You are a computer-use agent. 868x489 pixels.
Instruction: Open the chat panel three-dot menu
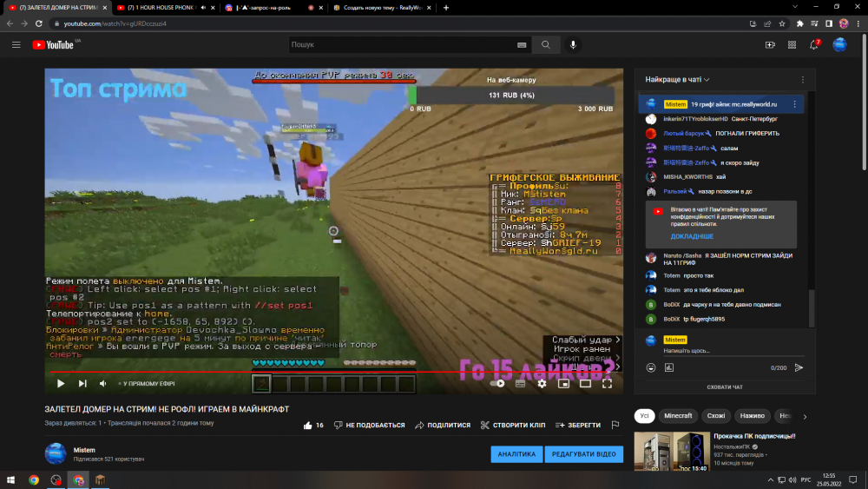(x=803, y=80)
